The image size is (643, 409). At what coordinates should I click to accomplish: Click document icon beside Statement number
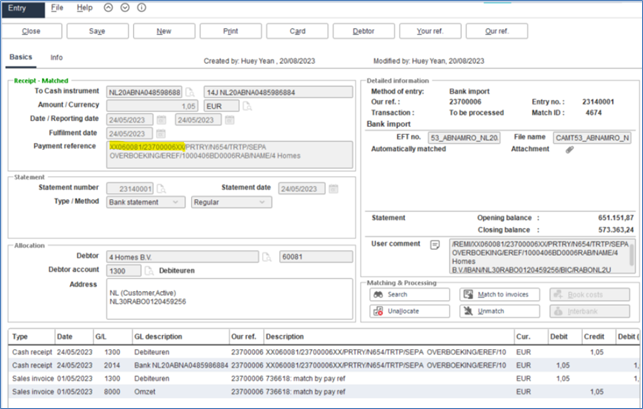click(161, 188)
